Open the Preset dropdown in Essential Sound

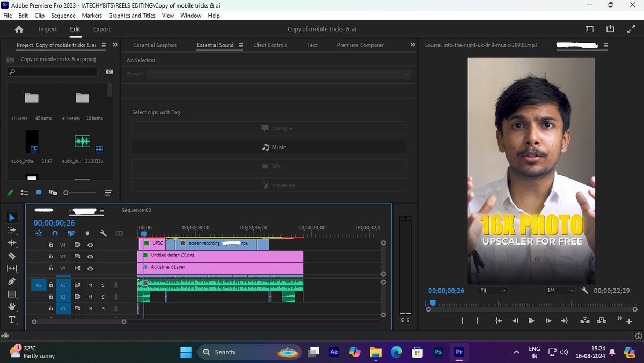(279, 74)
